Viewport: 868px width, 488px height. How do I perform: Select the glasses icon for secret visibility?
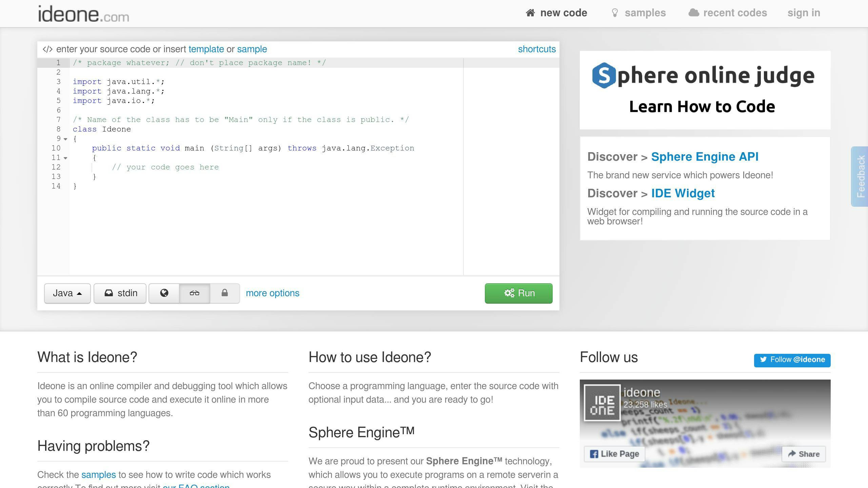click(194, 293)
